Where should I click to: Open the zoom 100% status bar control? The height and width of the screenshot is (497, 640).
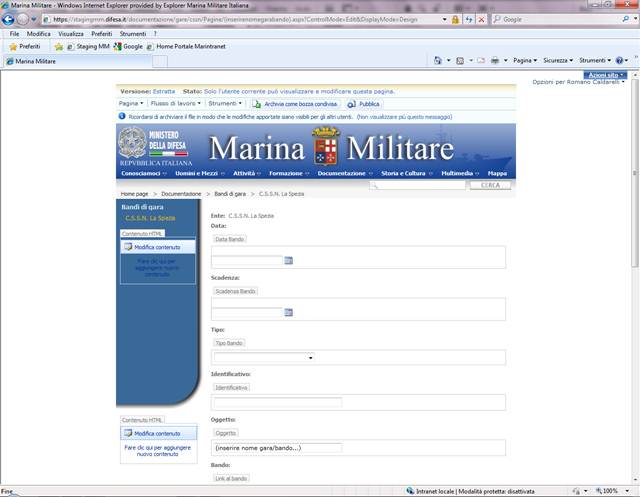pyautogui.click(x=612, y=491)
